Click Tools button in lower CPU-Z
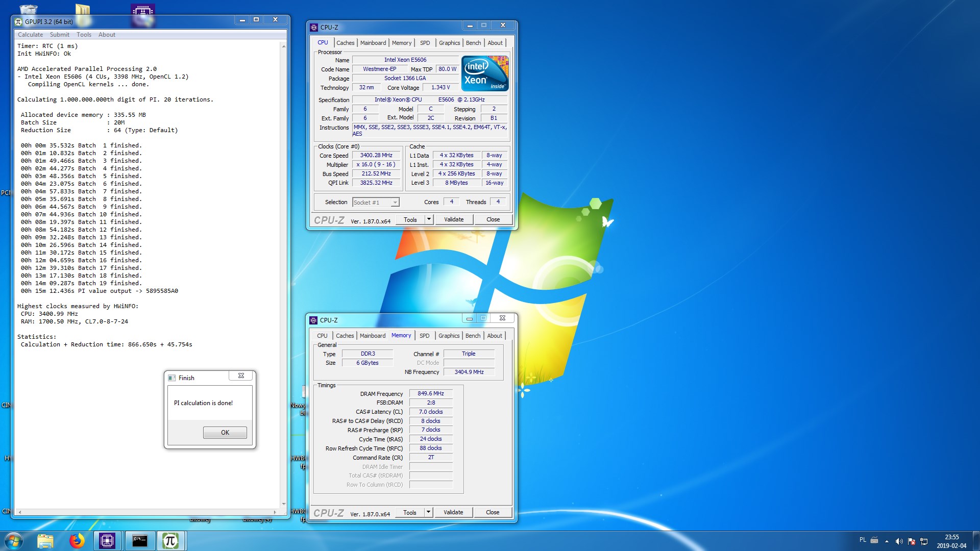This screenshot has width=980, height=551. [x=410, y=513]
